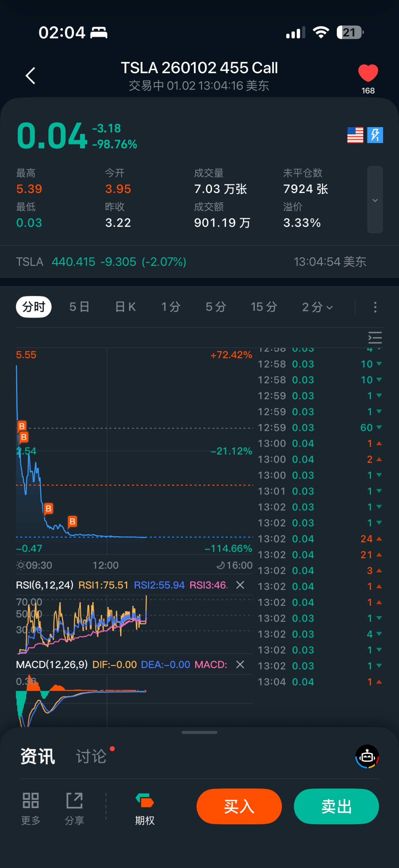This screenshot has width=399, height=868.
Task: Open the US flag market icon
Action: tap(355, 135)
